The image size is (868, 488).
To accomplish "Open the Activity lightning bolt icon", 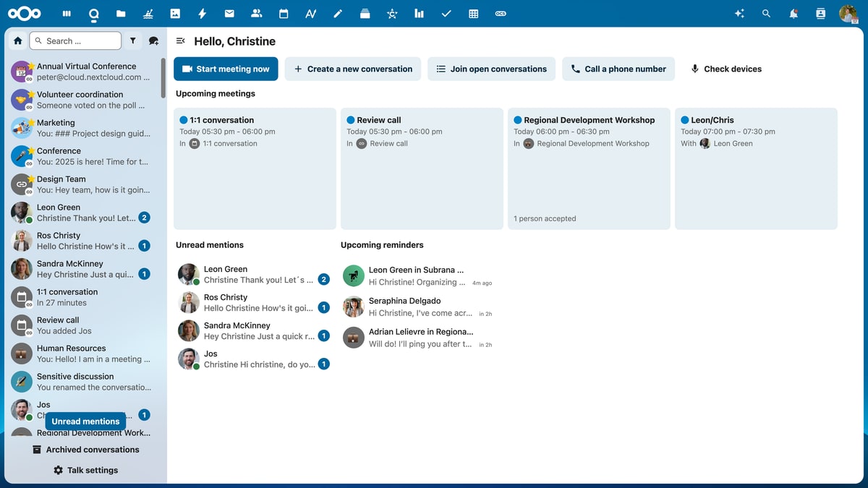I will pyautogui.click(x=203, y=14).
